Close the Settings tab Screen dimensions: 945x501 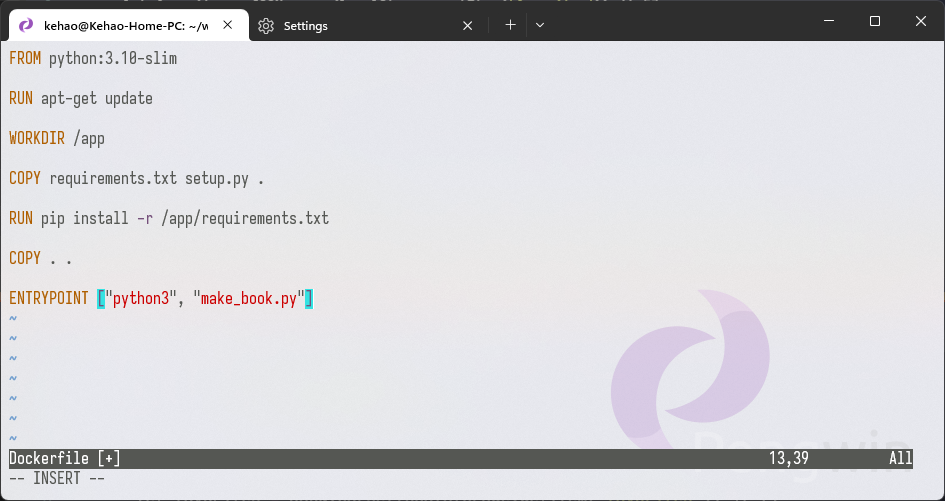tap(467, 26)
